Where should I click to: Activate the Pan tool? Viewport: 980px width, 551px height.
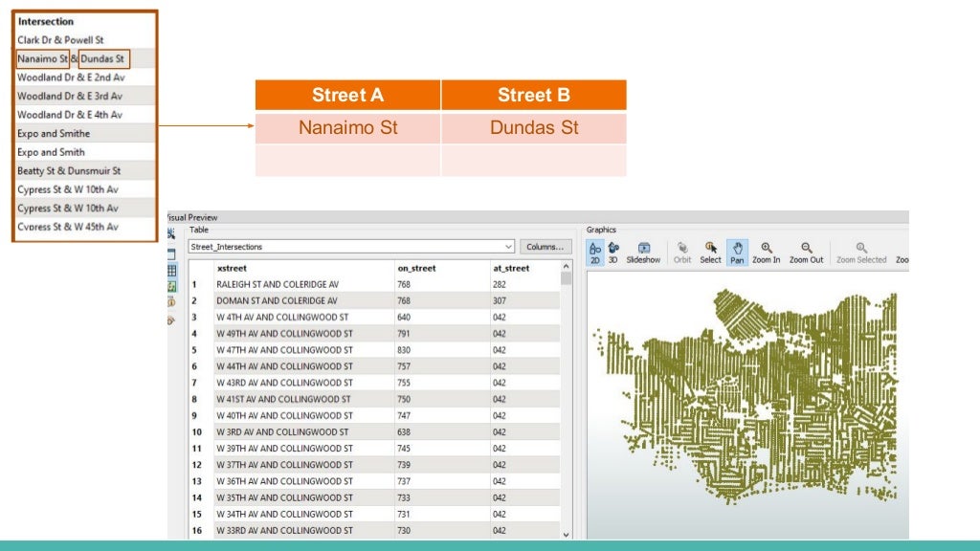click(737, 252)
